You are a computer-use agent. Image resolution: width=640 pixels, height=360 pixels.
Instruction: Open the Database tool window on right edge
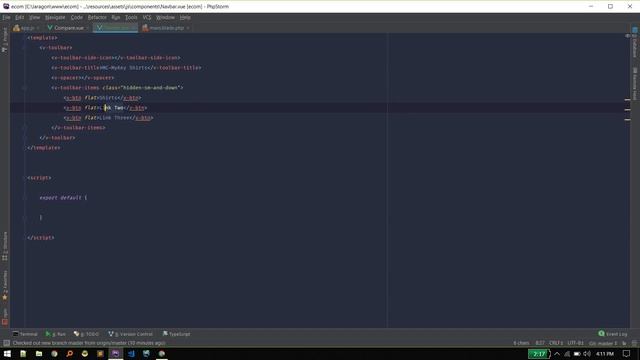click(635, 43)
